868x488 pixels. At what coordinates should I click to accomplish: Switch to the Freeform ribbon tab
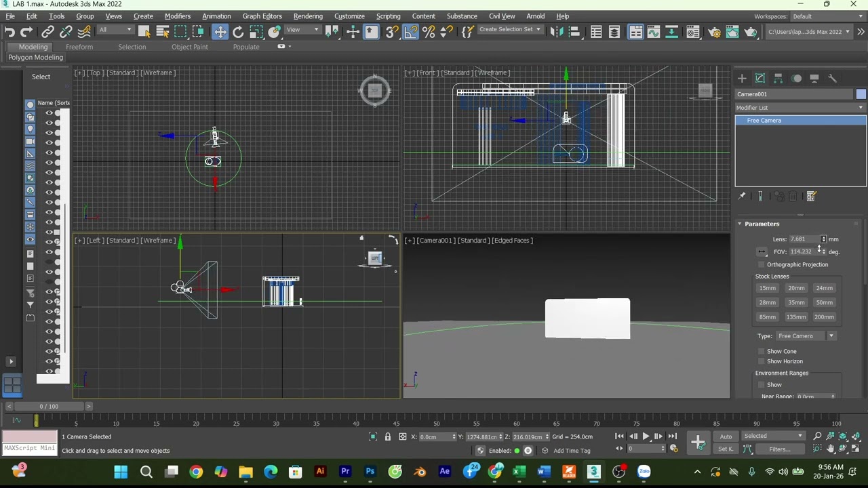click(79, 47)
